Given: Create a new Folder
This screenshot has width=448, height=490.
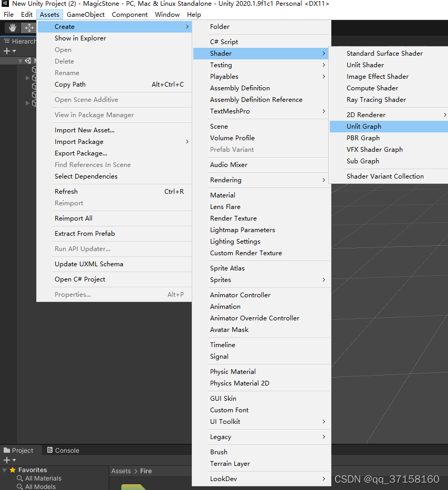Looking at the screenshot, I should (x=261, y=27).
